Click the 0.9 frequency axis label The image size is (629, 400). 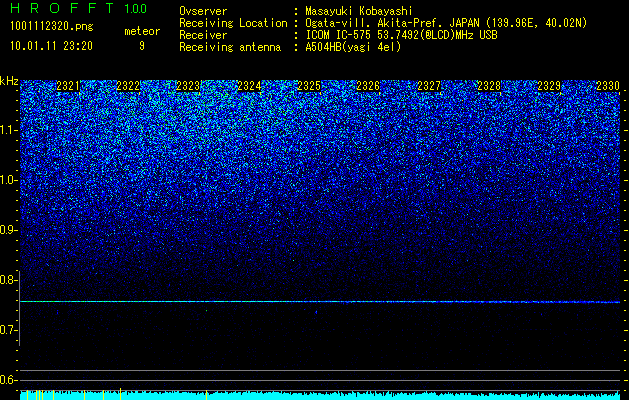(x=8, y=230)
